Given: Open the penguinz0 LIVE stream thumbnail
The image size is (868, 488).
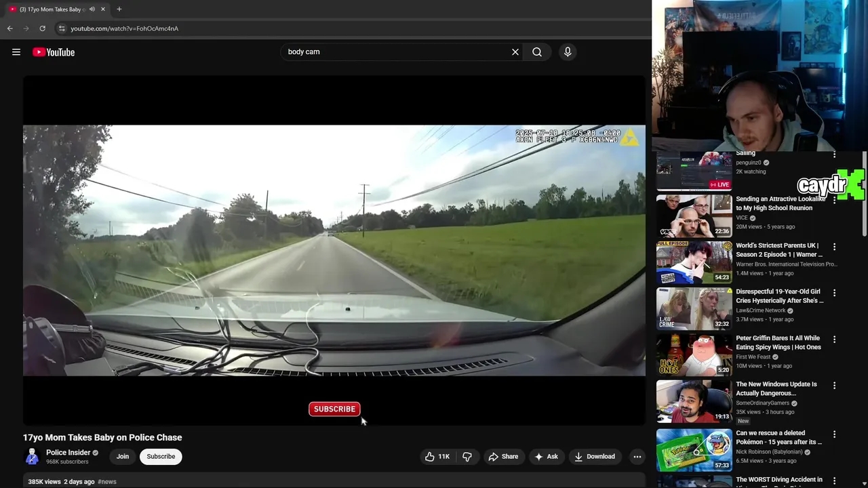Looking at the screenshot, I should [x=694, y=170].
